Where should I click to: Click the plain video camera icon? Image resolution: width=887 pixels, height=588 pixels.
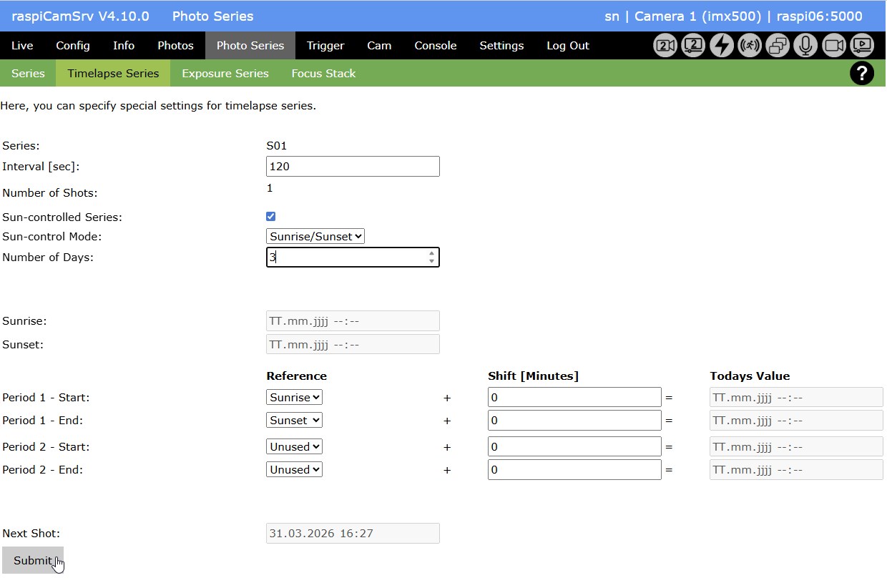click(834, 46)
